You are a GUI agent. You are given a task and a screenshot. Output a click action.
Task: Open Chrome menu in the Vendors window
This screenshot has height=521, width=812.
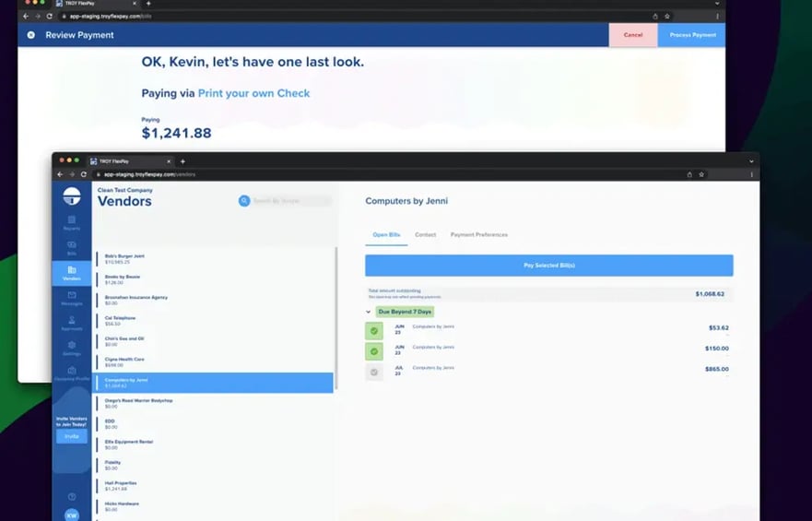[751, 174]
